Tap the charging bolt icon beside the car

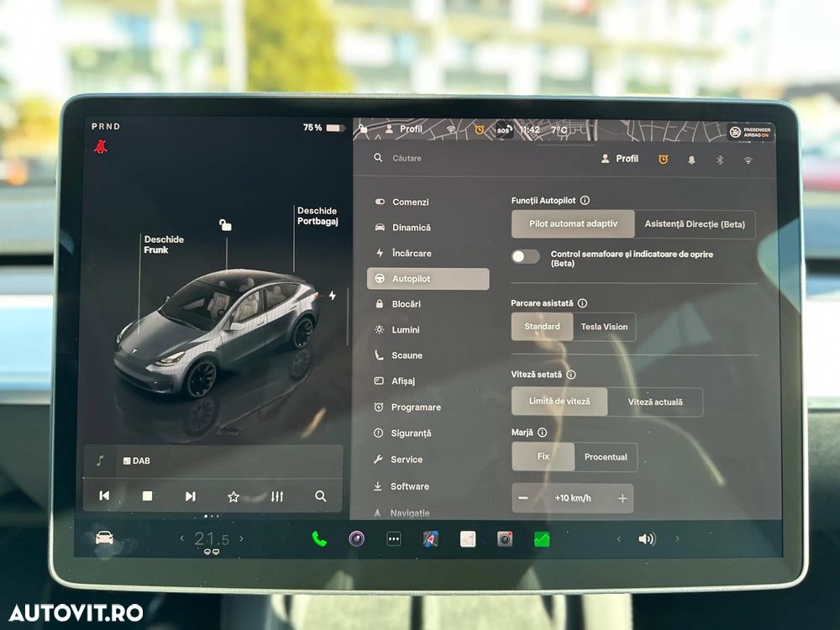pos(333,295)
